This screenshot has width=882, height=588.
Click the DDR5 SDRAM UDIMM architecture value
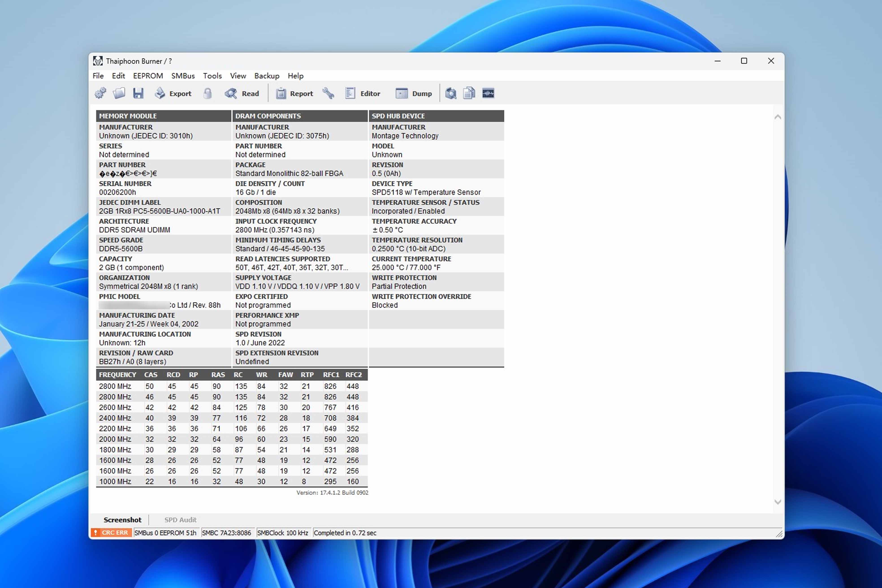click(x=135, y=230)
